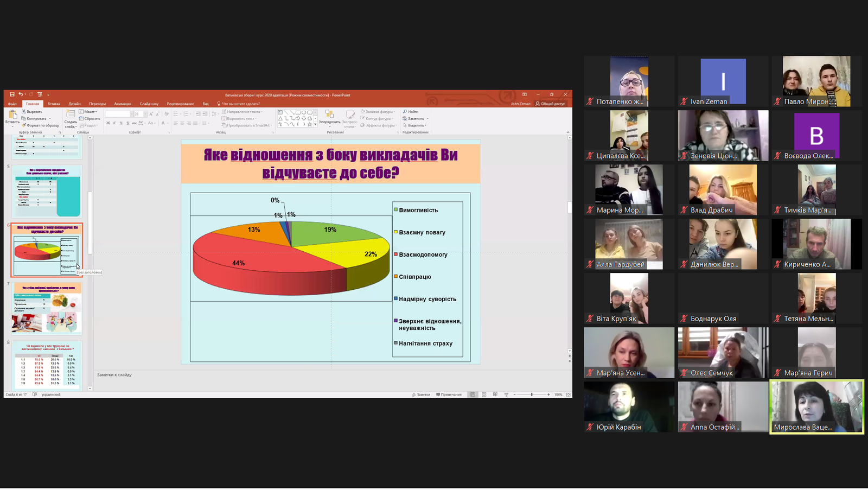This screenshot has height=490, width=868.
Task: Click the Сбросить (Reset) button
Action: pos(90,118)
